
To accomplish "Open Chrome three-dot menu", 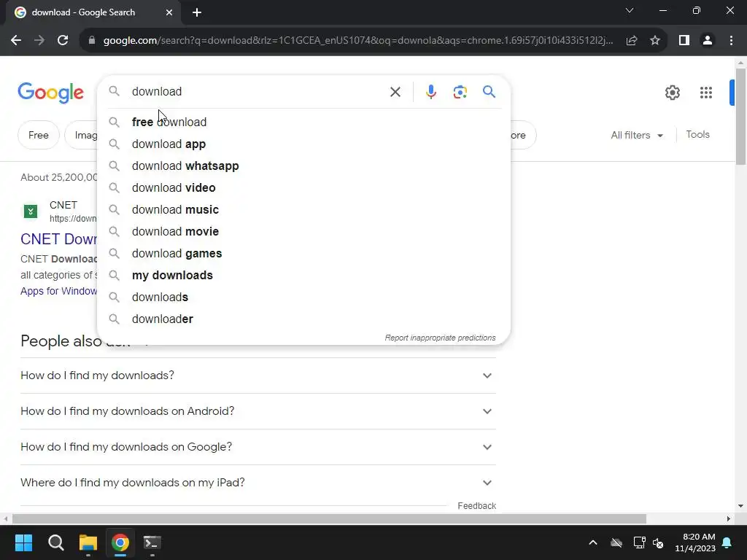I will point(731,41).
